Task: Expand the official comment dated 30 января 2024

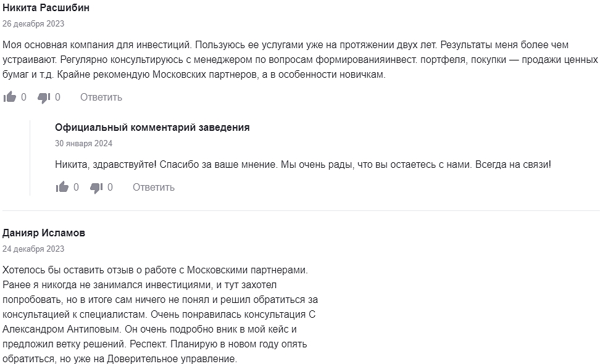Action: pos(83,143)
